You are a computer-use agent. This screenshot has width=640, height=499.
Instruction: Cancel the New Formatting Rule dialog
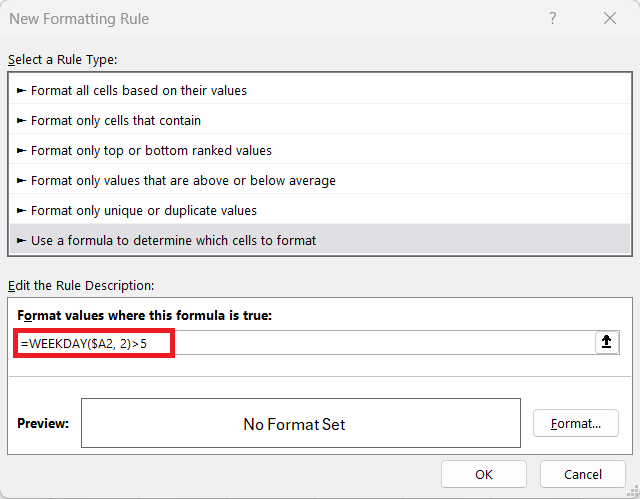click(x=582, y=474)
